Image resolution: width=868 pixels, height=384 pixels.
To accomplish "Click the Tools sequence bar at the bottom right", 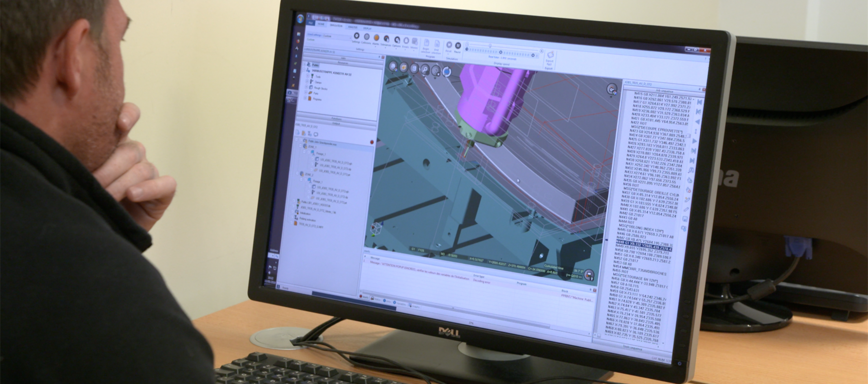I will click(633, 348).
